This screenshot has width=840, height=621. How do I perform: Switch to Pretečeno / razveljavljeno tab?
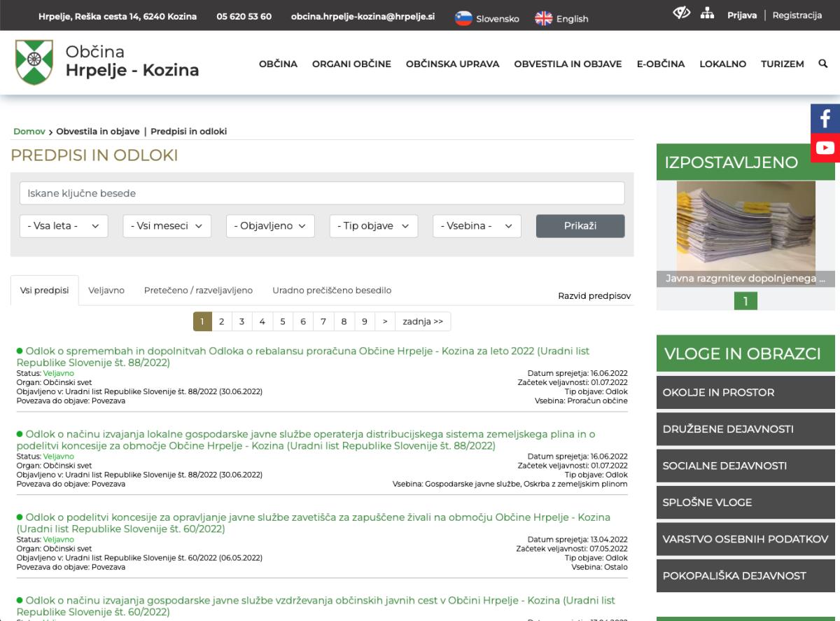pyautogui.click(x=198, y=291)
